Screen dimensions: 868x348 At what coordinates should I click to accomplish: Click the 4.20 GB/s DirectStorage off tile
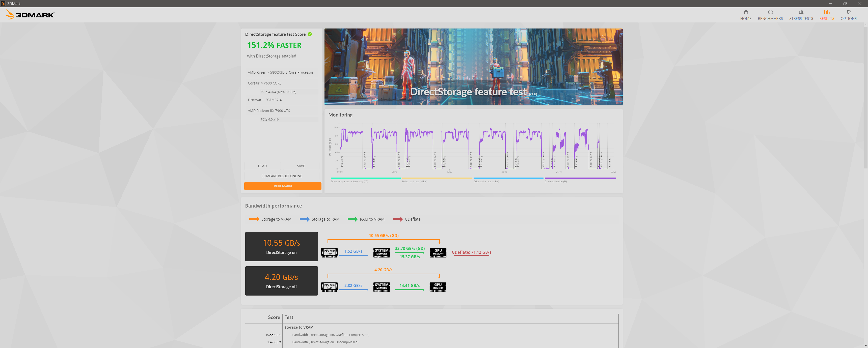click(281, 281)
